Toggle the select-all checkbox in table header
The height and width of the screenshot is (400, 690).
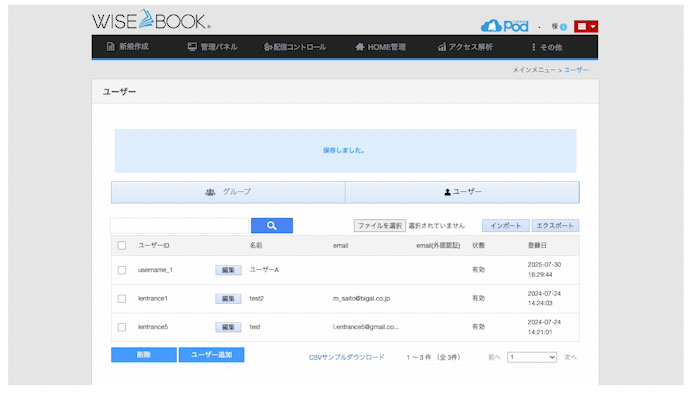coord(122,245)
